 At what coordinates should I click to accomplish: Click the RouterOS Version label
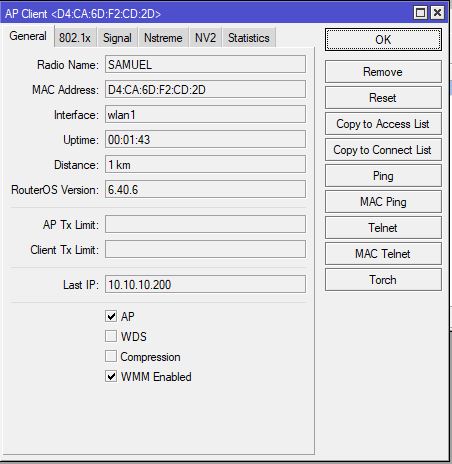[55, 190]
